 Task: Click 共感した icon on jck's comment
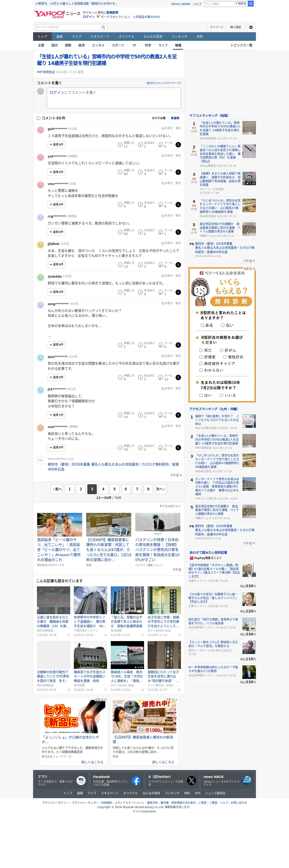pos(120,415)
